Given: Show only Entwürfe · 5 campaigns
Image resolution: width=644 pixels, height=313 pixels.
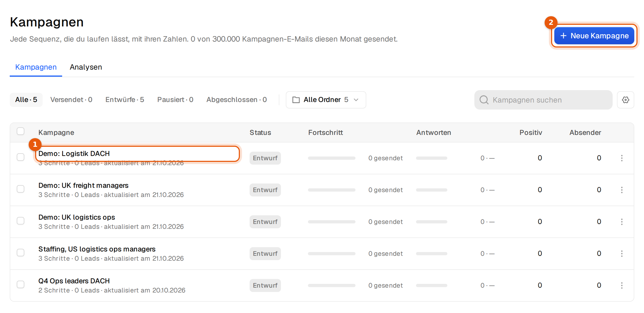Looking at the screenshot, I should tap(125, 100).
